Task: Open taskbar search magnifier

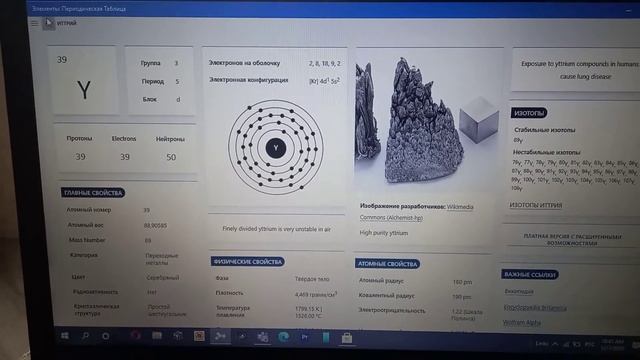Action: [85, 336]
